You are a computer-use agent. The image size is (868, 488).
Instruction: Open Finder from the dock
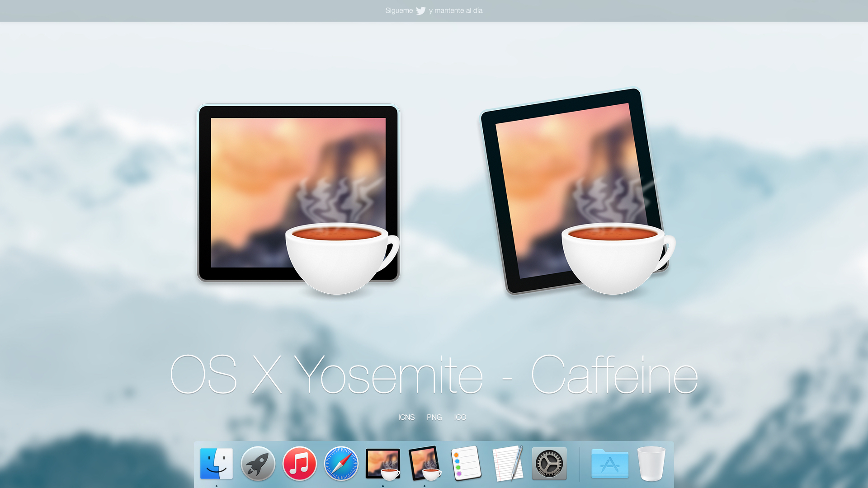[217, 464]
